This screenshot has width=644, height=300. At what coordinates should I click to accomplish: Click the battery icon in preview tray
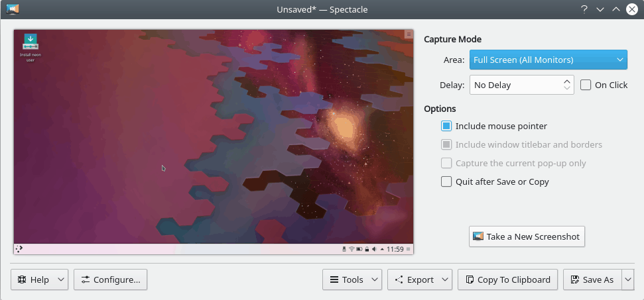[359, 249]
